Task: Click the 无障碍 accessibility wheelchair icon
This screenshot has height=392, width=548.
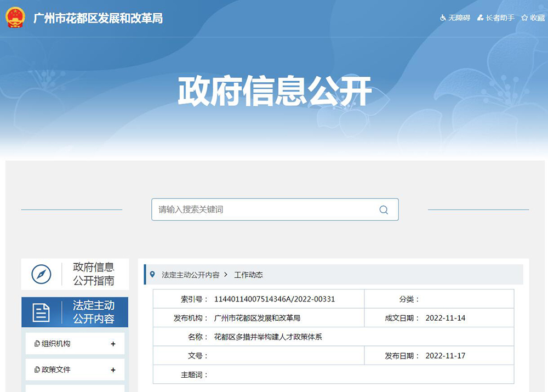Action: (x=443, y=18)
